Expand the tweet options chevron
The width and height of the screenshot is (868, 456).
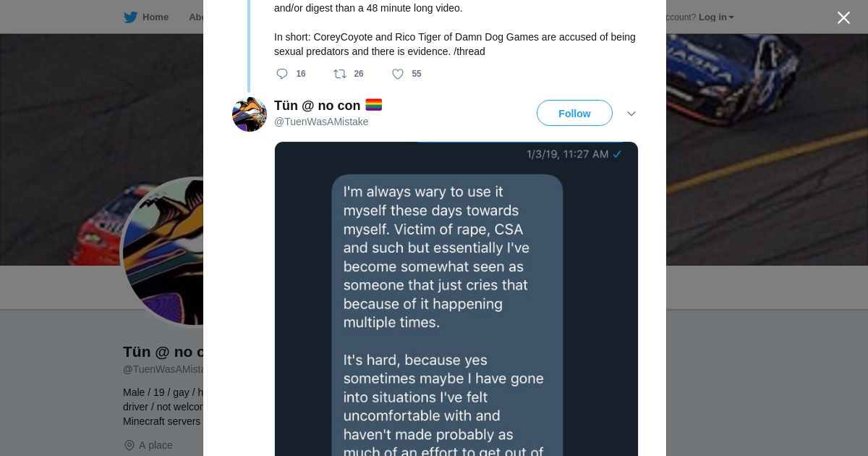[631, 114]
